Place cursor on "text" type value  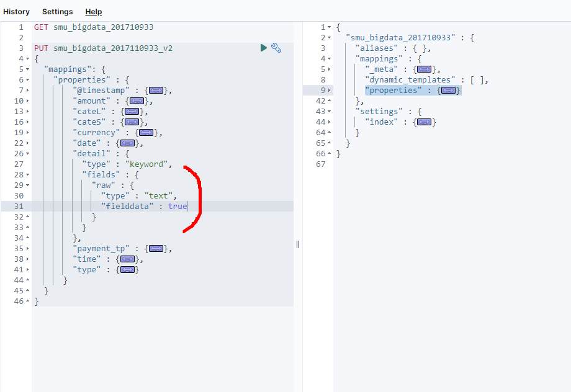158,196
